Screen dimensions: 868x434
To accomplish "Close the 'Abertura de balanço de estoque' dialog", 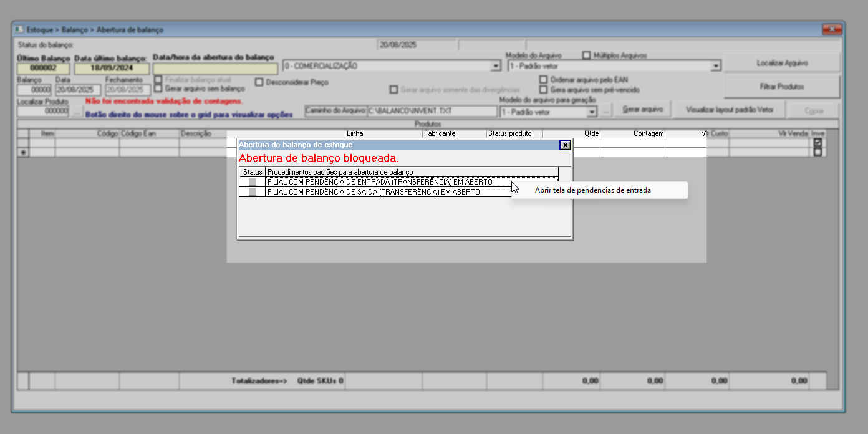I will tap(565, 145).
